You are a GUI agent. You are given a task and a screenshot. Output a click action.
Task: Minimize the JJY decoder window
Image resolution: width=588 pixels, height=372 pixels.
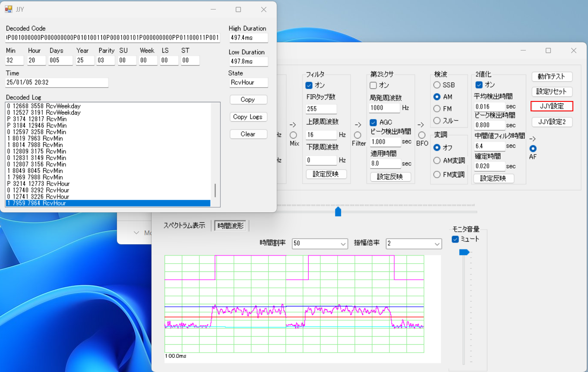[x=213, y=9]
